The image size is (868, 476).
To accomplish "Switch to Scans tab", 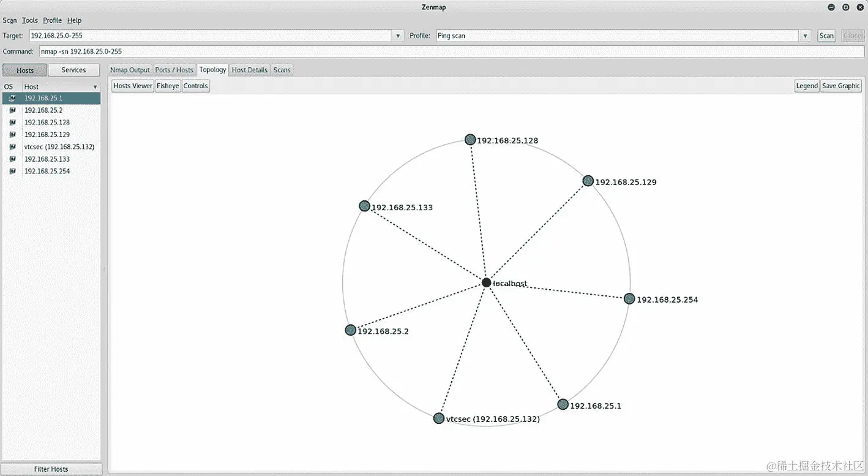I will 282,70.
